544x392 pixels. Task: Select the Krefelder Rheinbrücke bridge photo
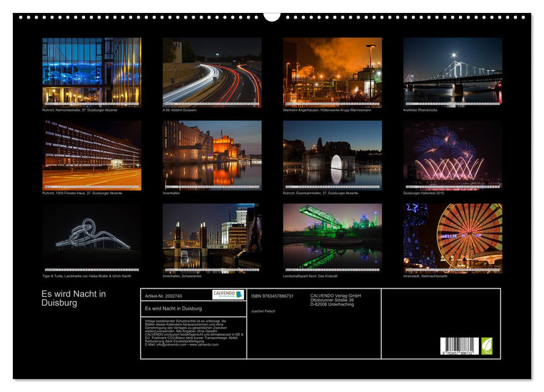453,71
